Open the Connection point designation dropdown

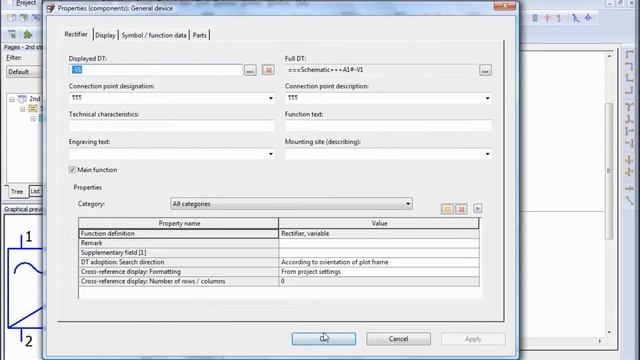[271, 98]
